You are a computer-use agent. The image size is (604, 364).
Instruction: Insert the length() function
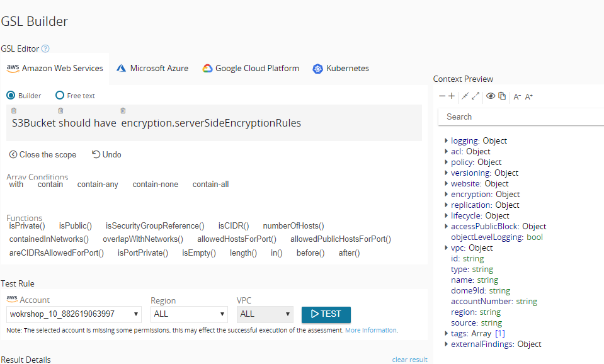(x=243, y=253)
